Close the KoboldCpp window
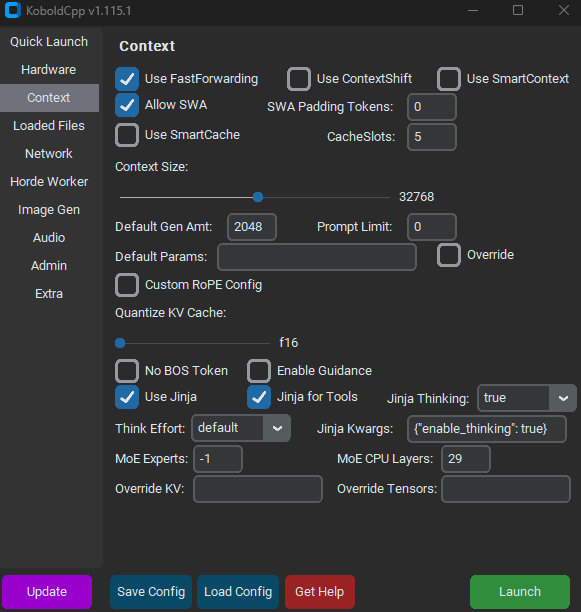This screenshot has height=612, width=581. point(563,11)
